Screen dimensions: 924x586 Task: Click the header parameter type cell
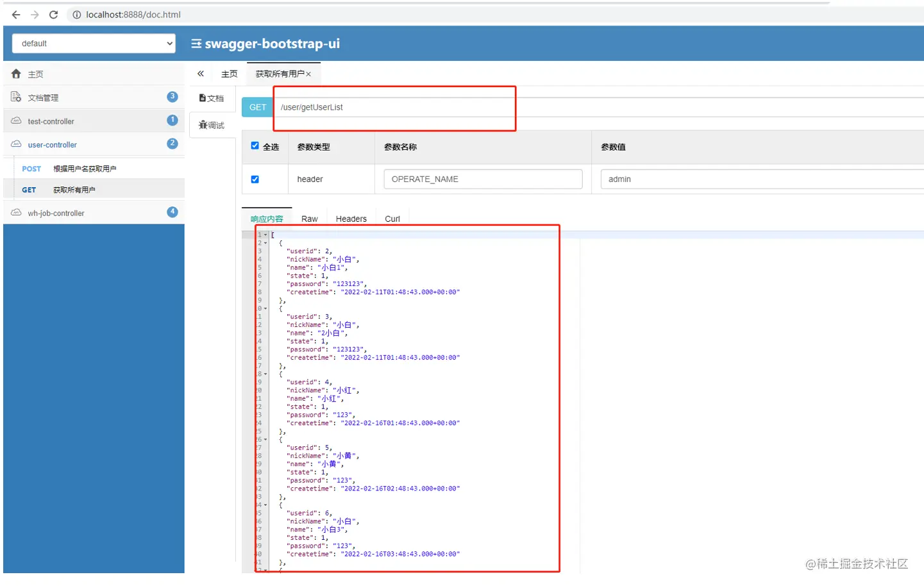point(332,179)
